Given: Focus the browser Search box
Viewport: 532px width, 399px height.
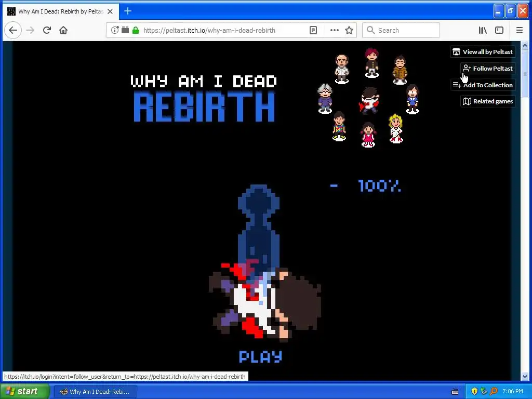Looking at the screenshot, I should pos(401,30).
